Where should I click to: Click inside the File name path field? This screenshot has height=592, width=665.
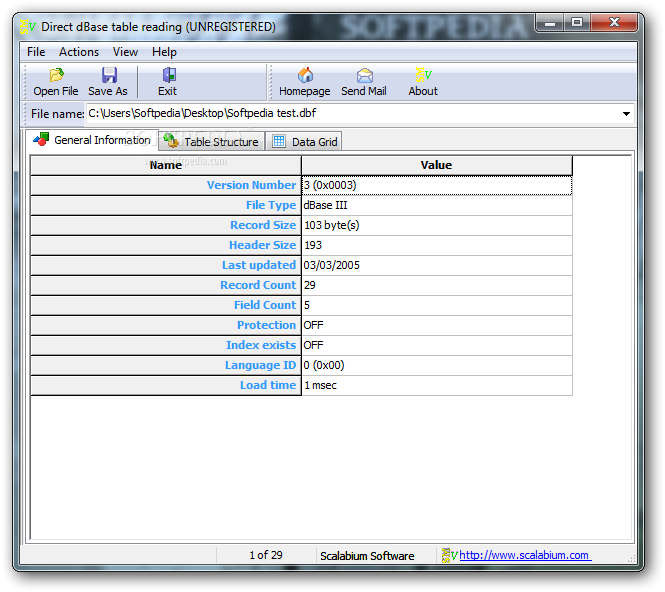click(x=353, y=113)
